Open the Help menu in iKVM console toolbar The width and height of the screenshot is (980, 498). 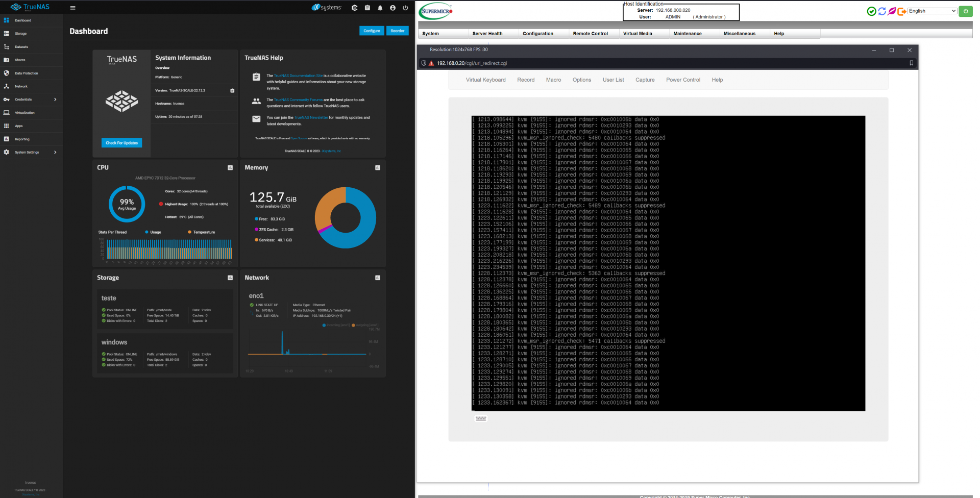click(718, 80)
